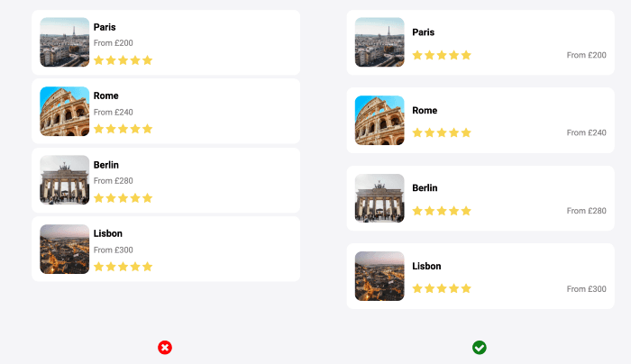631x364 pixels.
Task: Click the From £200 price on the right
Action: [x=586, y=55]
